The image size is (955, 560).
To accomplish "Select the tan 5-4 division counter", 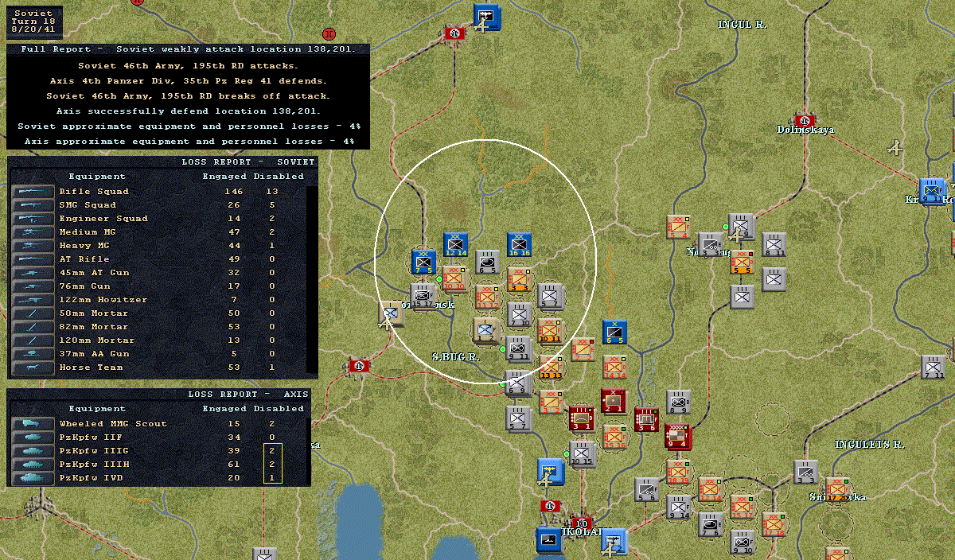I will click(678, 227).
